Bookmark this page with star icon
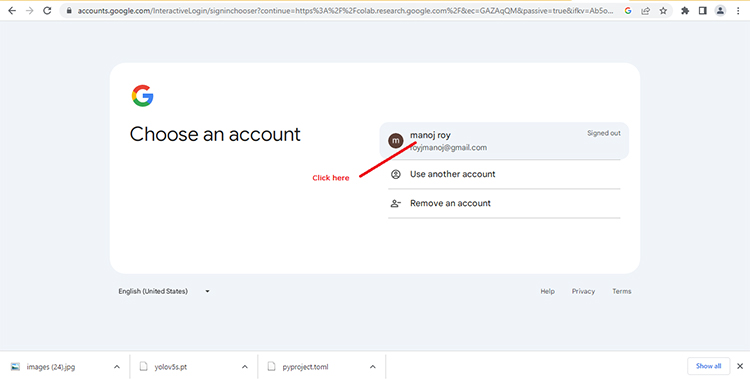 click(663, 11)
